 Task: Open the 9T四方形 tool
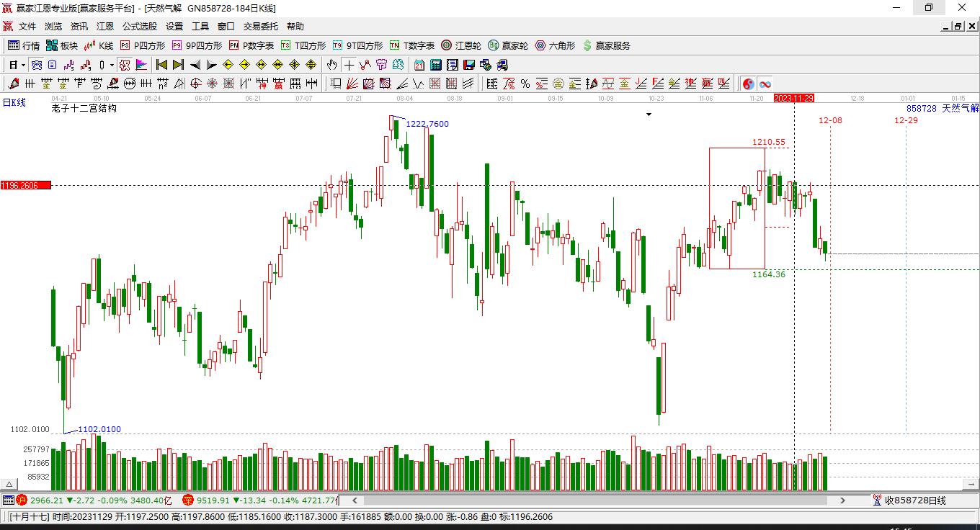point(357,45)
